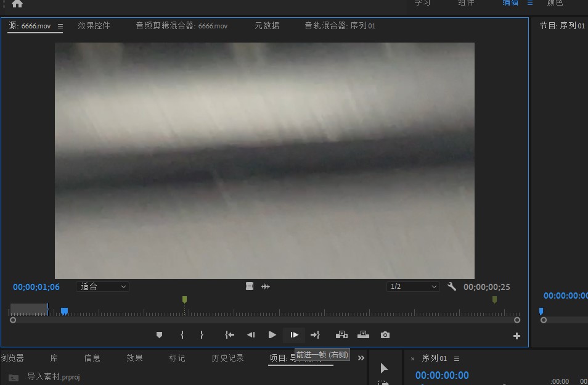Step back one frame

(x=251, y=335)
